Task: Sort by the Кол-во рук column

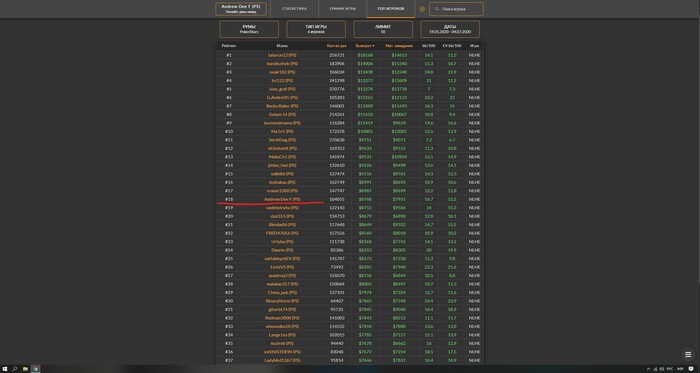Action: [x=337, y=46]
